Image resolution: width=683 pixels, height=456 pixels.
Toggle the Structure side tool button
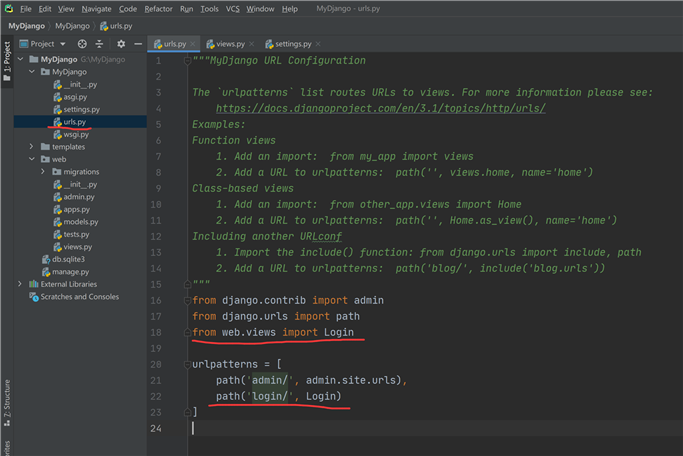tap(7, 403)
